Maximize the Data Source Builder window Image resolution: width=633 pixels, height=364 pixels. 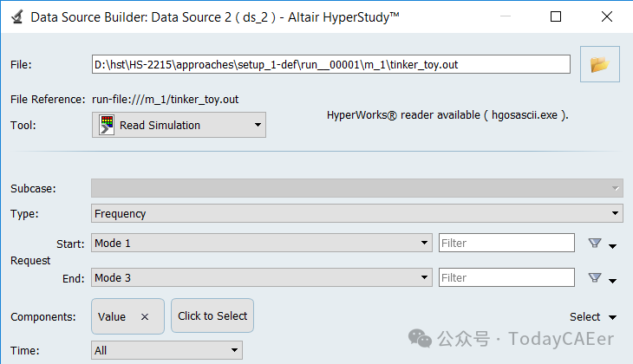tap(556, 16)
